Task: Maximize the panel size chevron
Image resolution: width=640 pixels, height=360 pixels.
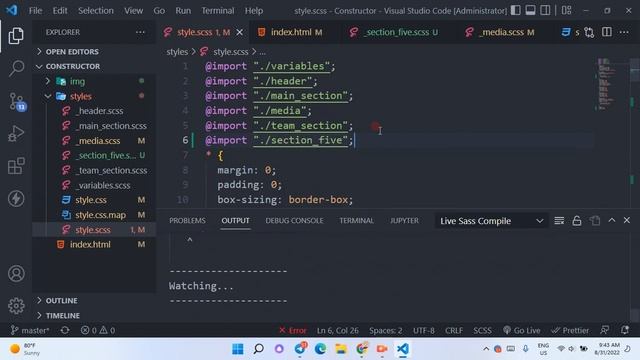Action: 611,220
